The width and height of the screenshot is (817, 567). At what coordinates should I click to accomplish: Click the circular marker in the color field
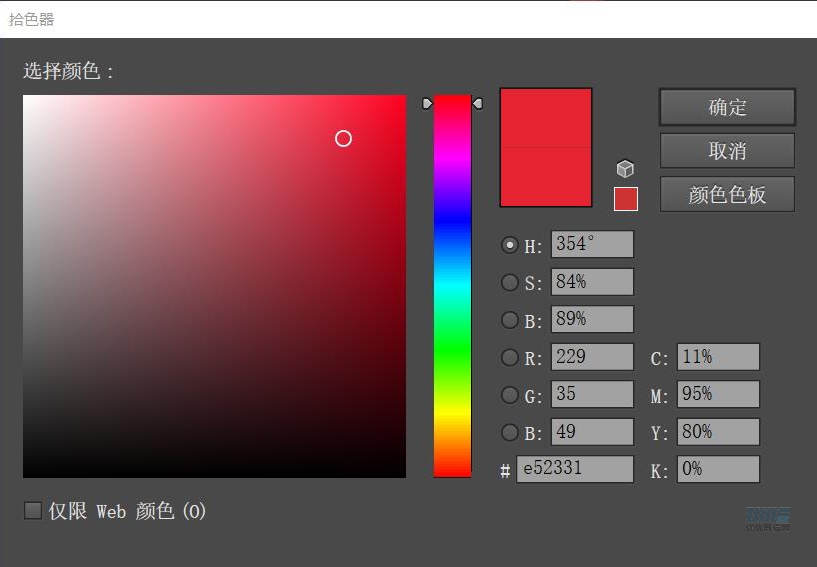(x=343, y=139)
